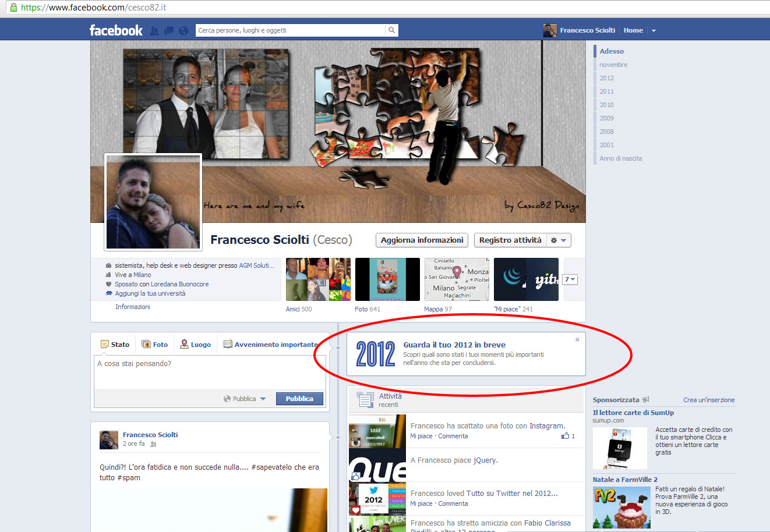This screenshot has width=770, height=532.
Task: Jump to 2010 in timeline
Action: (606, 105)
